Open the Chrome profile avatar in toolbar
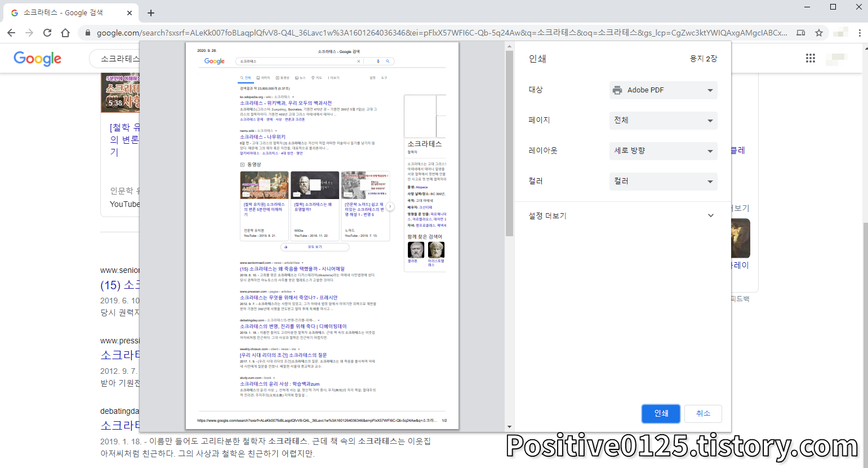 tap(840, 33)
